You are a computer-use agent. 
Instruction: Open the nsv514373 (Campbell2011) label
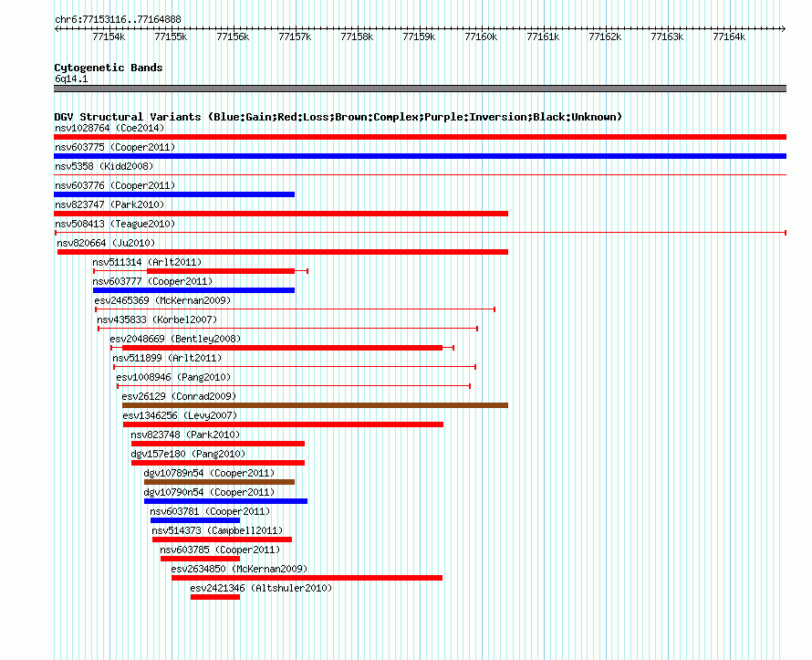[x=217, y=530]
